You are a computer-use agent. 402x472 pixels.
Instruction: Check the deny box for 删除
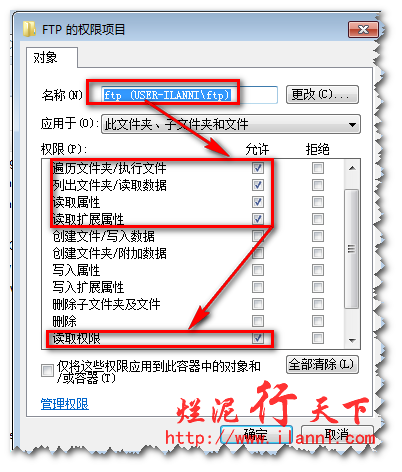[x=318, y=321]
